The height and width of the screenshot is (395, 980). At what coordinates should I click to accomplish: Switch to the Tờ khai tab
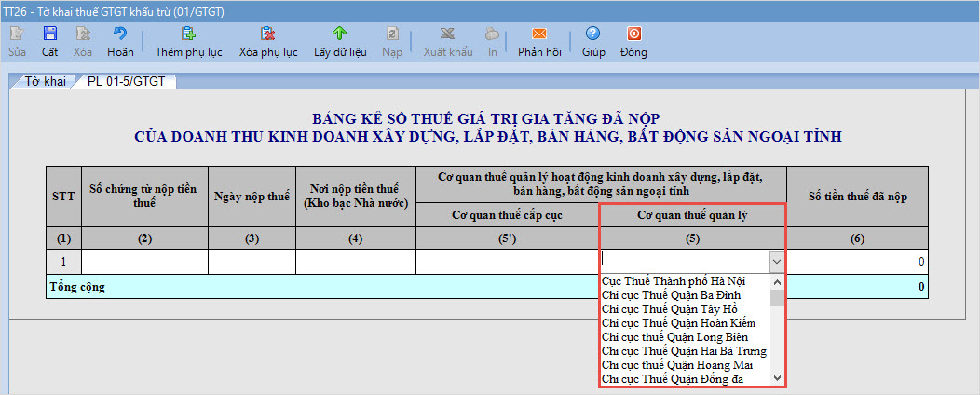(x=45, y=82)
